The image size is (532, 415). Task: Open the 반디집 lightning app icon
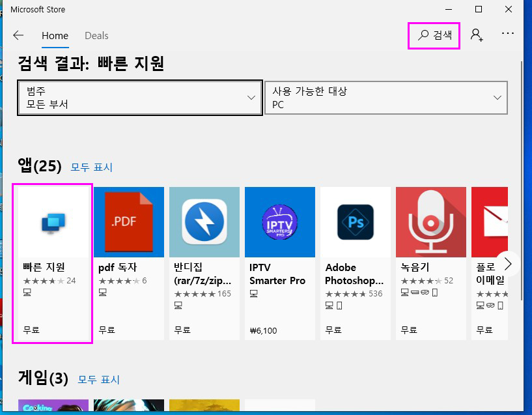click(204, 222)
